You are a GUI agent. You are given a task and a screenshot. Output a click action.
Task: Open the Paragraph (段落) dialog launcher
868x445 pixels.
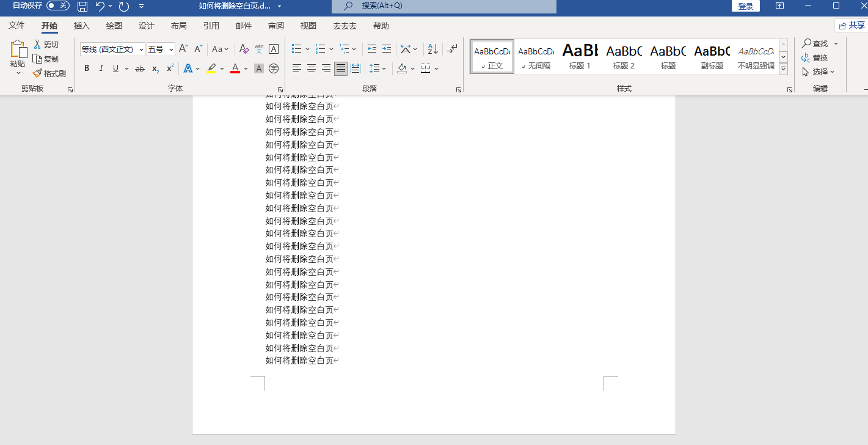pos(459,90)
